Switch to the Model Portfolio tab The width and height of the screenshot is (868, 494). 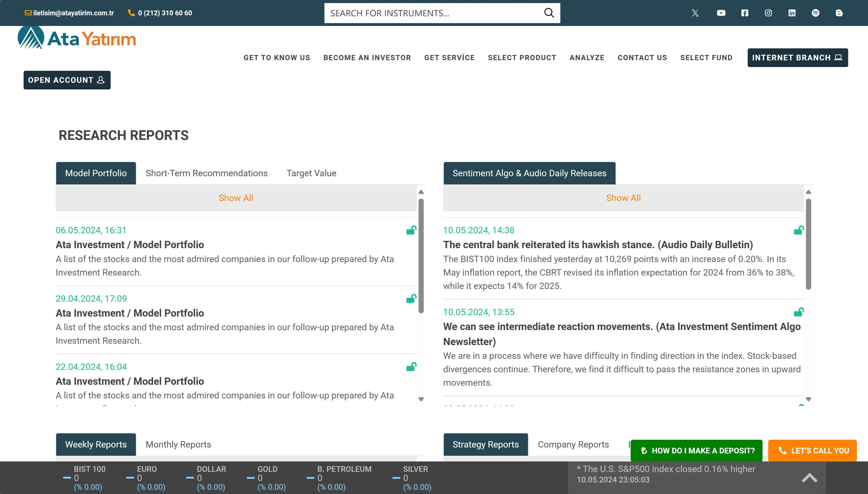[96, 173]
